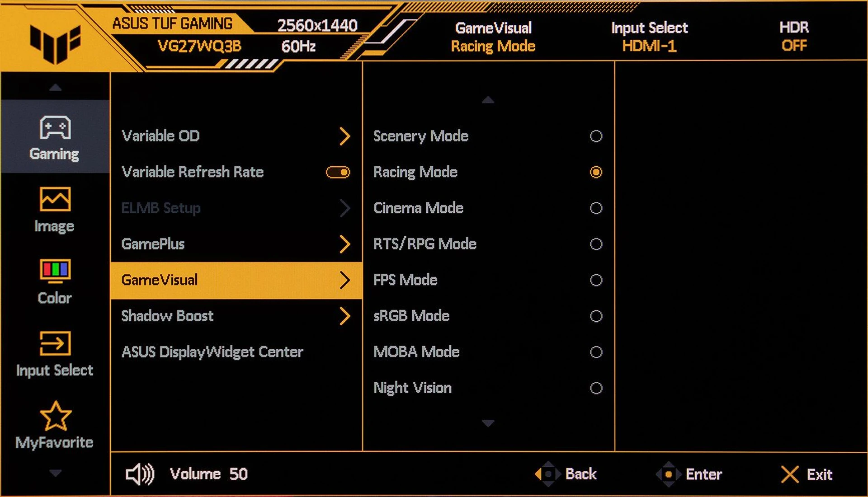Viewport: 868px width, 497px height.
Task: Click down arrow below Night Vision
Action: click(x=488, y=423)
